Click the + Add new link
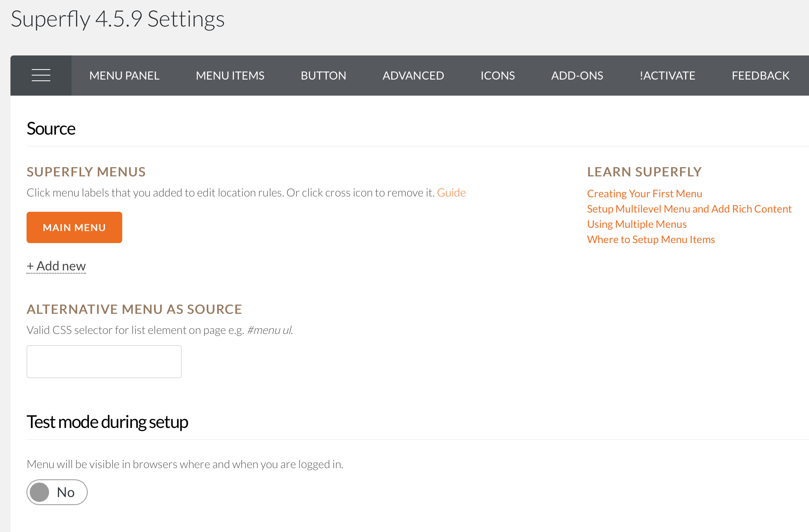Screen dimensions: 809x532 click(56, 266)
